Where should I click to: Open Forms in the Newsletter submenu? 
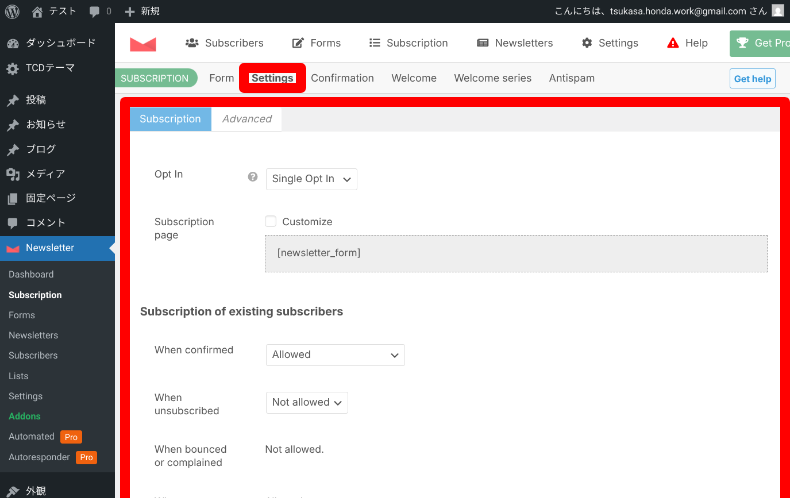click(22, 315)
